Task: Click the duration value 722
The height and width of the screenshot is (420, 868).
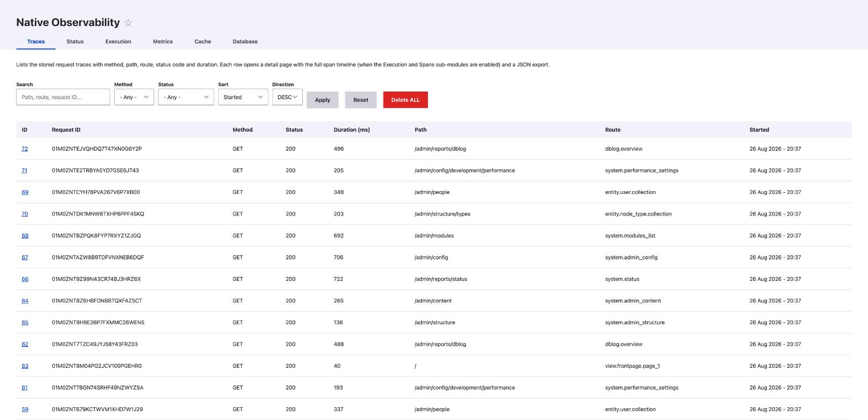Action: click(x=338, y=279)
